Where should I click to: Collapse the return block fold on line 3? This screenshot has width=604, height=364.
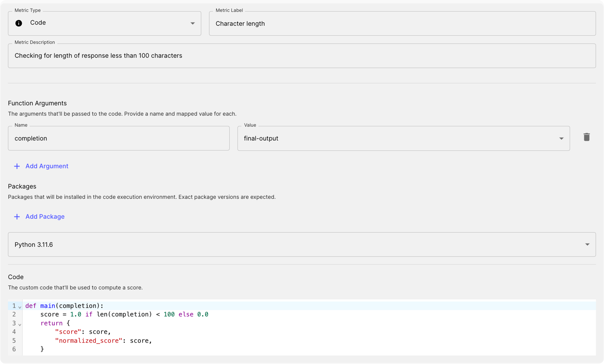point(20,324)
